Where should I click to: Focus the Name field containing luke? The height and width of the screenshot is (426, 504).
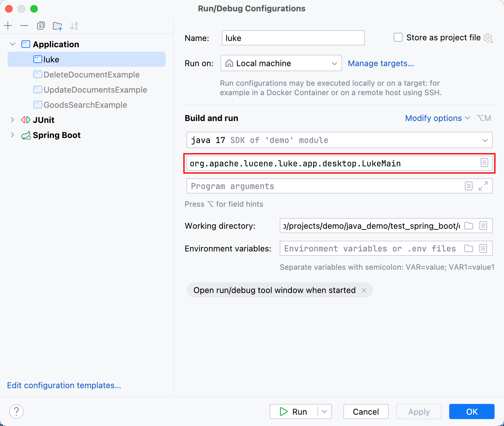pyautogui.click(x=293, y=38)
